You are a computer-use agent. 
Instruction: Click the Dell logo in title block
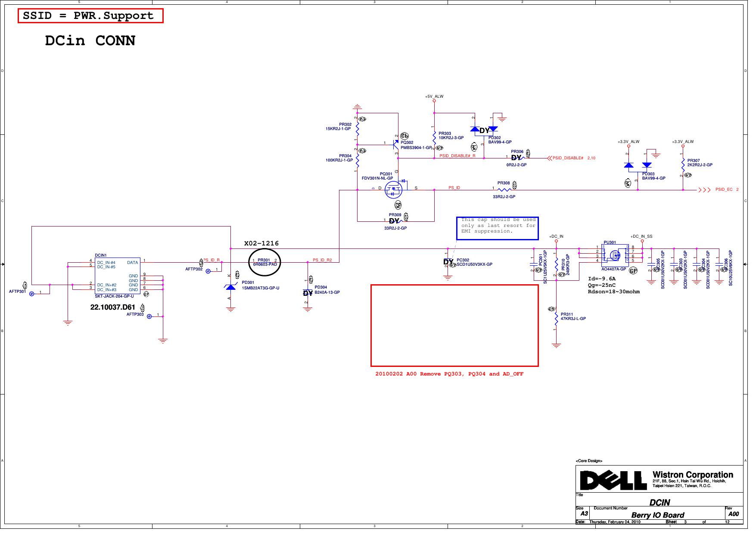[x=613, y=480]
